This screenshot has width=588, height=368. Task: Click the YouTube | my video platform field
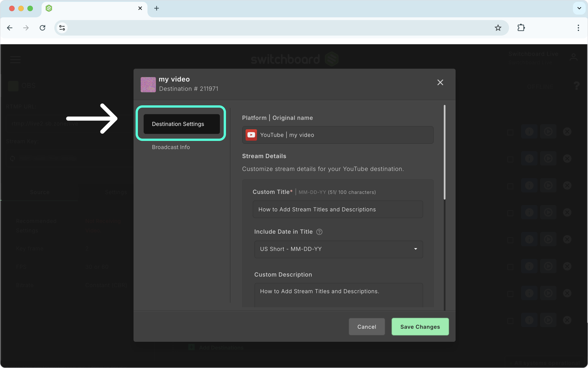338,135
